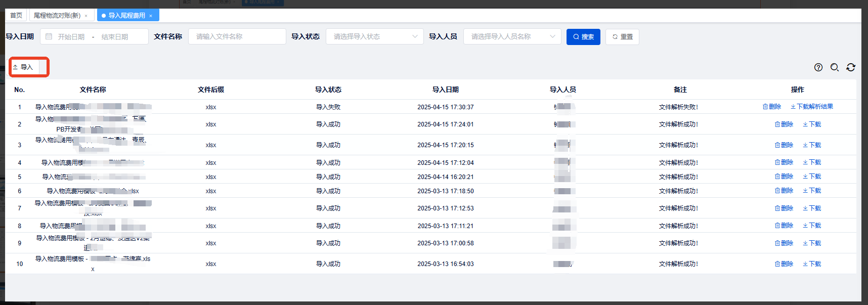Screen dimensions: 868x305
Task: Delete the import record in row 5
Action: tap(784, 177)
